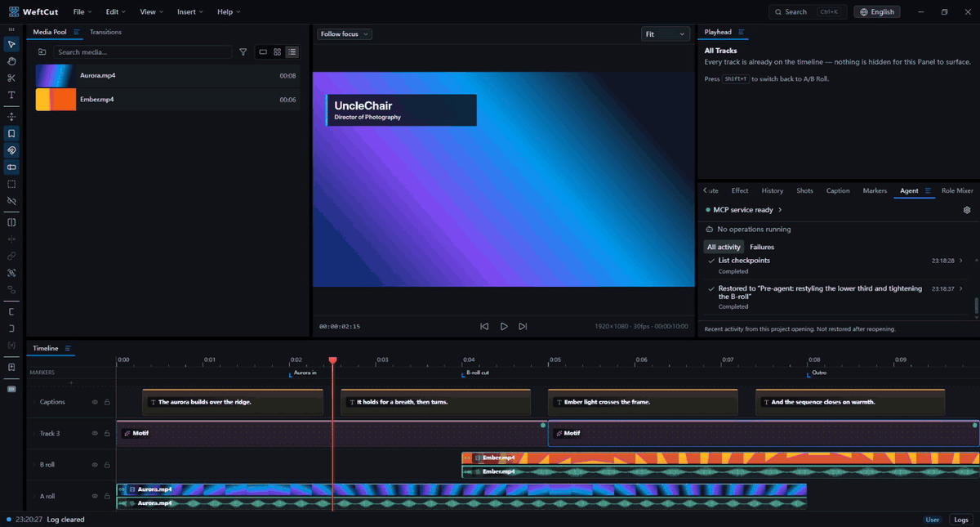
Task: Hide the A roll track eye icon
Action: 95,496
